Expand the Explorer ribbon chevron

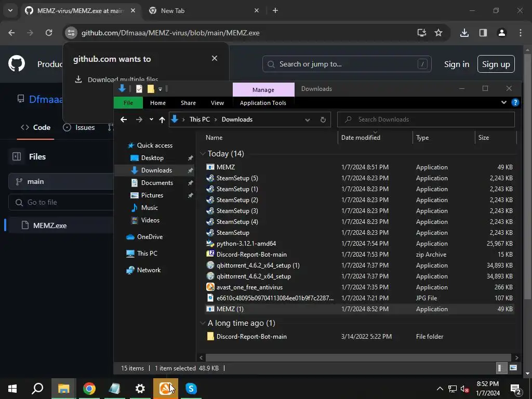[x=504, y=102]
